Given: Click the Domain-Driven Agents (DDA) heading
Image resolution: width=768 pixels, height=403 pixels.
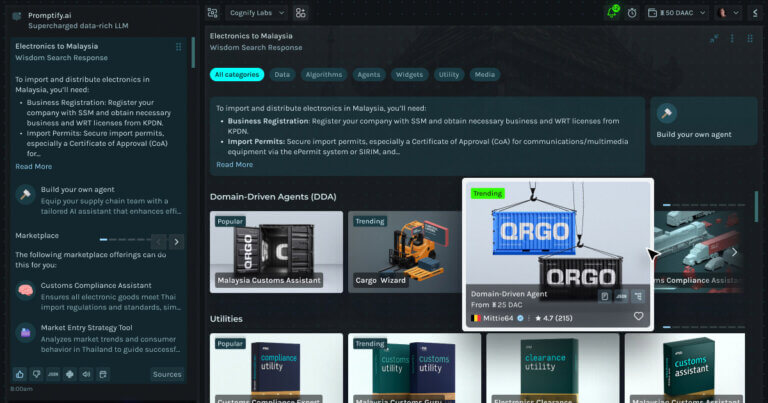Looking at the screenshot, I should point(273,197).
